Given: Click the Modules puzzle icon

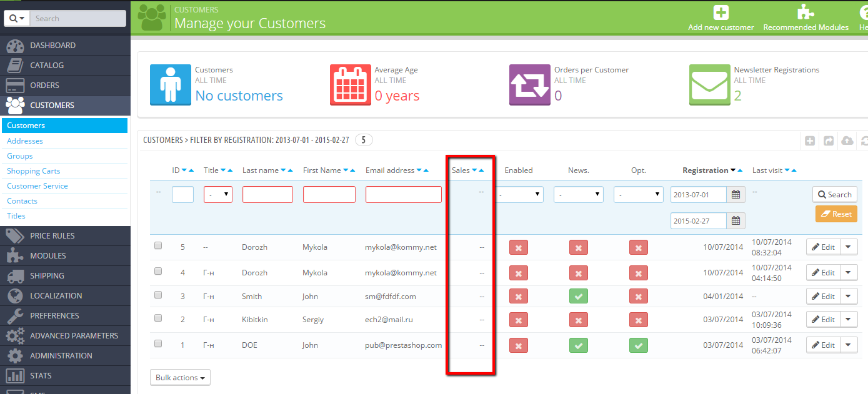Looking at the screenshot, I should [15, 256].
